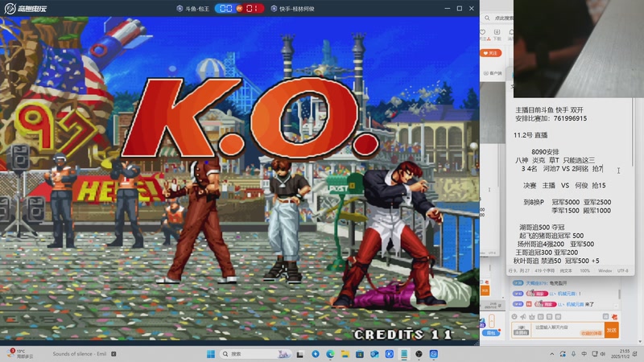Click the chat list scrollbar
The width and height of the screenshot is (644, 362).
(619, 294)
